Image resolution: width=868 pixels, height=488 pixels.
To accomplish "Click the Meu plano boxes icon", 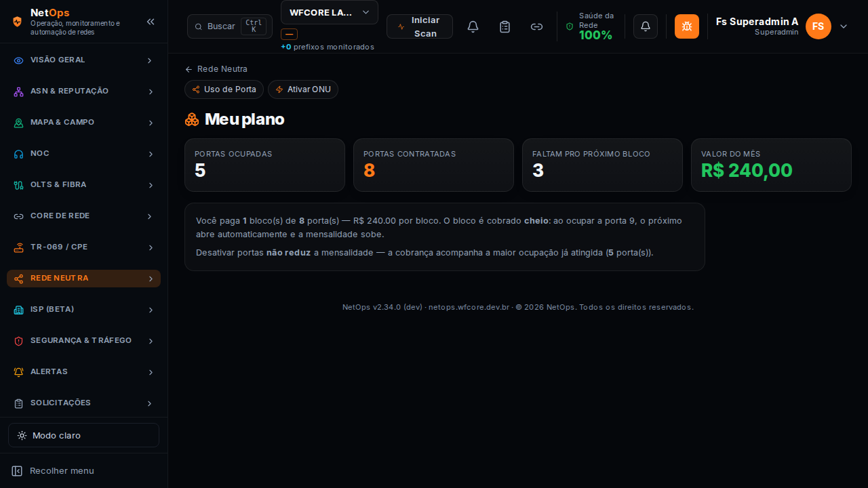I will pos(192,119).
